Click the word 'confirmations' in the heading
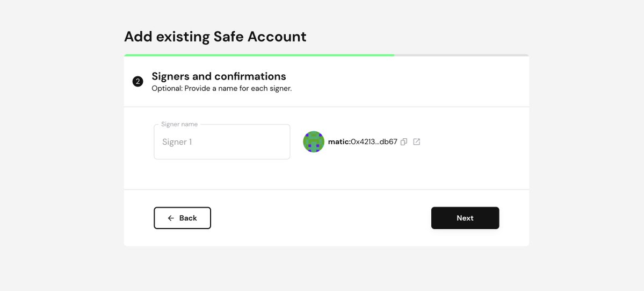The height and width of the screenshot is (291, 644). coord(250,76)
